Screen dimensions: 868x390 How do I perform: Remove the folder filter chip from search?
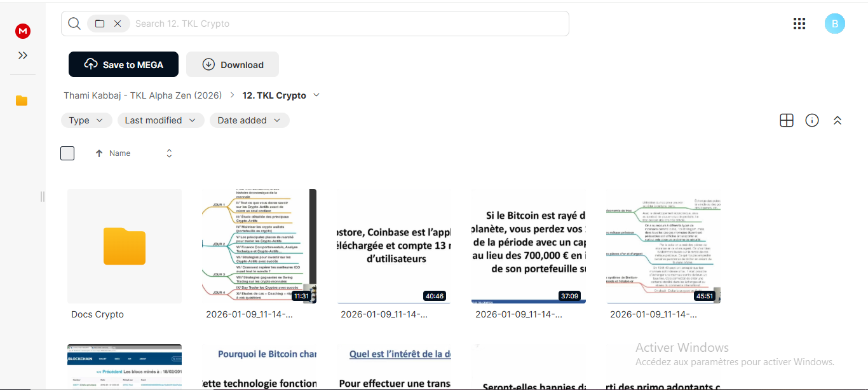tap(118, 24)
